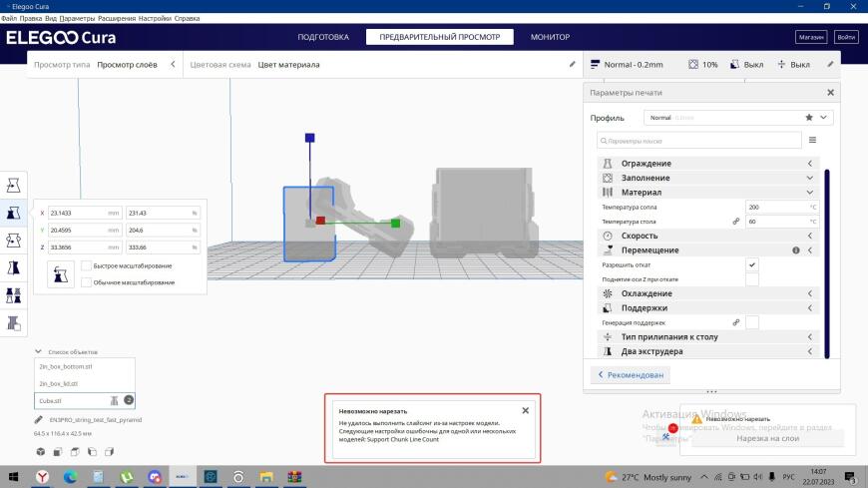The height and width of the screenshot is (488, 868).
Task: Click info icon next to Перемещение
Action: click(796, 250)
